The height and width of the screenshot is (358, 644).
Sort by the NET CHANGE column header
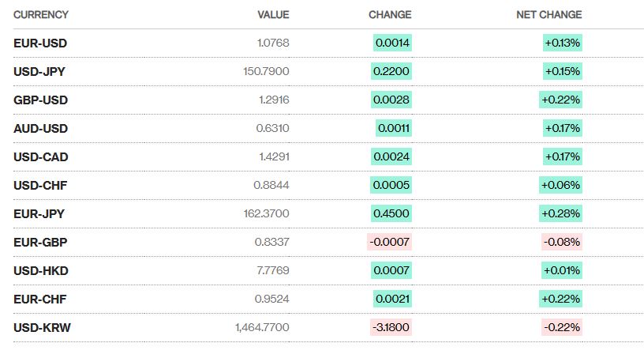549,15
